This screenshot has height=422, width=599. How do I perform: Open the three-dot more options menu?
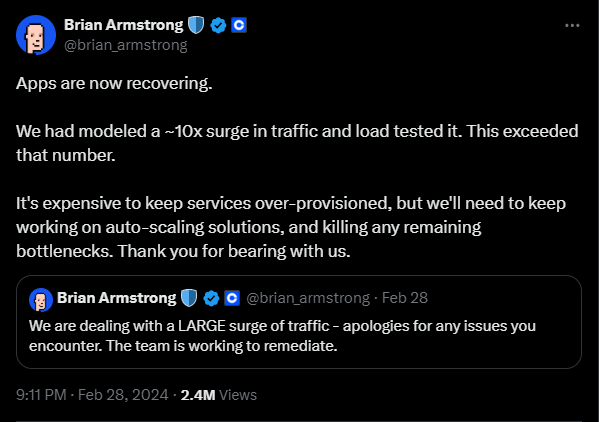point(572,26)
